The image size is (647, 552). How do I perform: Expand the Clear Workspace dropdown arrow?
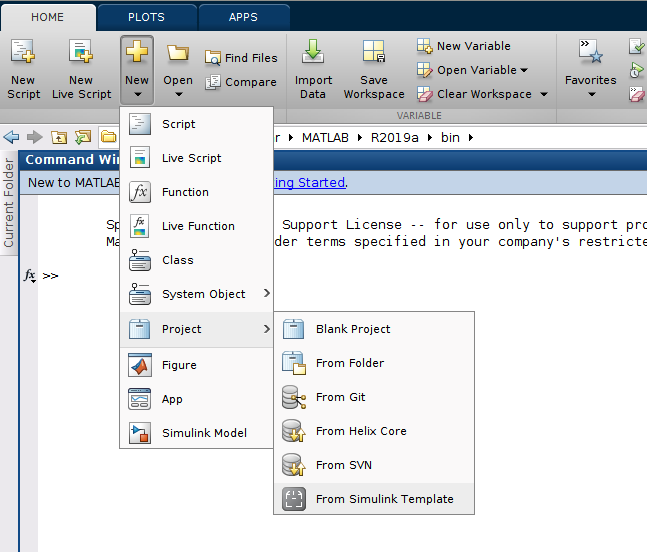coord(544,94)
